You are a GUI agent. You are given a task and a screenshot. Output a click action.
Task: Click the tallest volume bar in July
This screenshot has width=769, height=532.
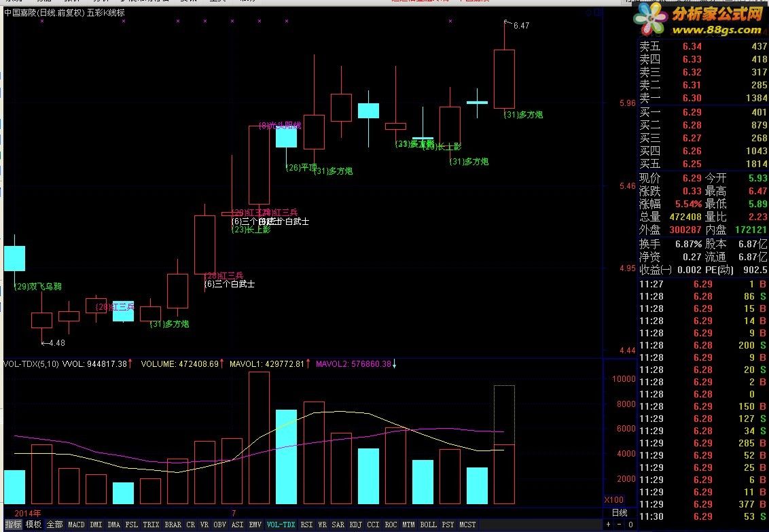tap(259, 438)
